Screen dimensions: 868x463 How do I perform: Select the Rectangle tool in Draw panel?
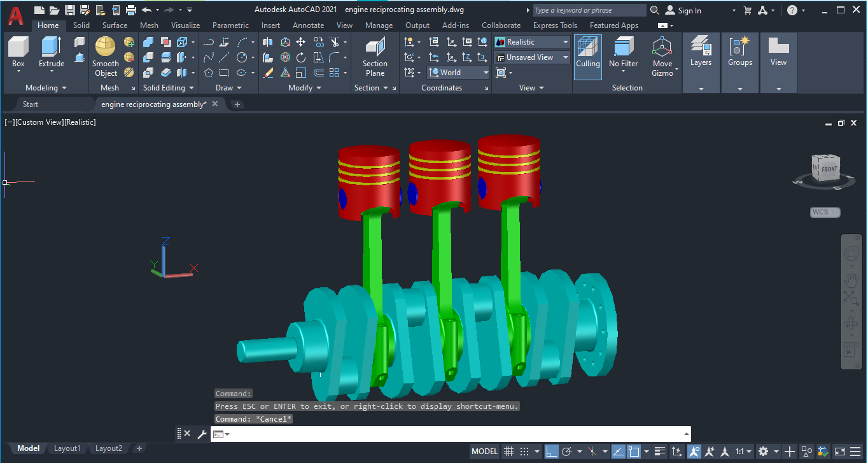pos(224,73)
